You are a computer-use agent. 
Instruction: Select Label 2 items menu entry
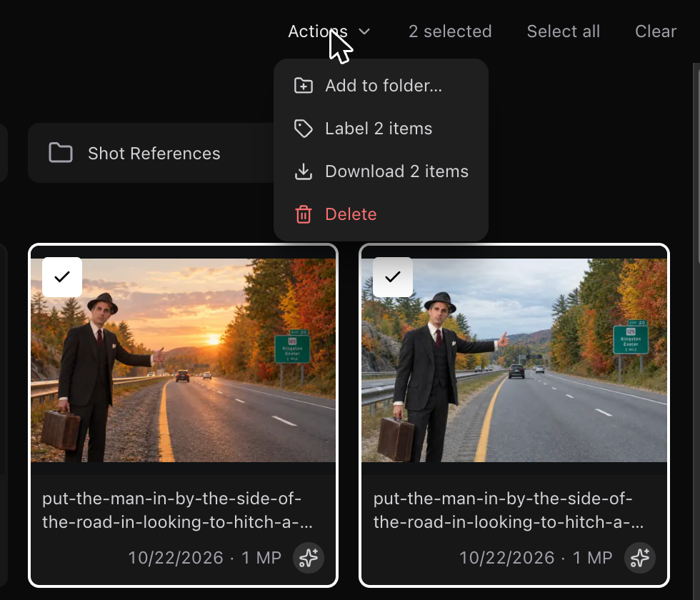(381, 129)
